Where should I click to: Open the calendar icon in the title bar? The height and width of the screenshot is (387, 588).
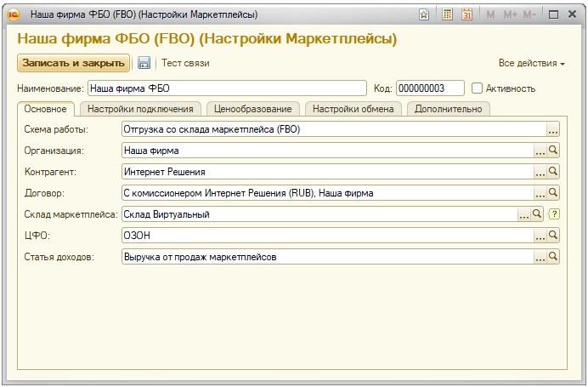[466, 15]
